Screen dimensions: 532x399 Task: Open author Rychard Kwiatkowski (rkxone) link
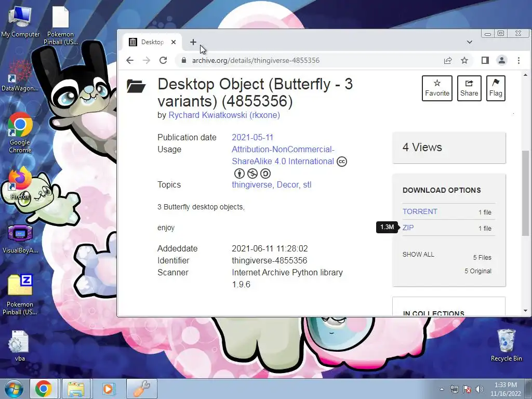(x=224, y=115)
